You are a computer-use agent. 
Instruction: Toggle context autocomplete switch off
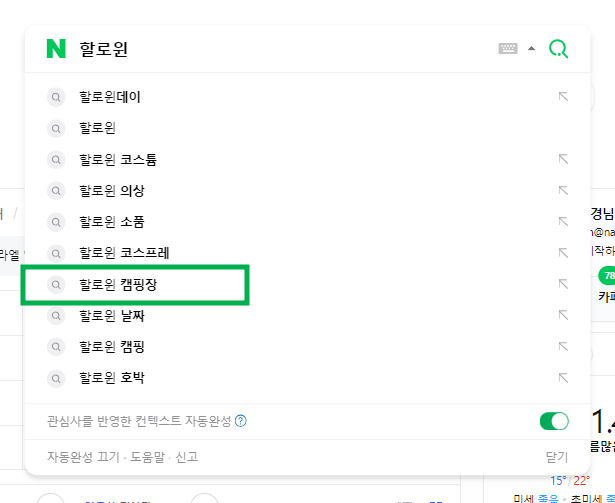554,421
